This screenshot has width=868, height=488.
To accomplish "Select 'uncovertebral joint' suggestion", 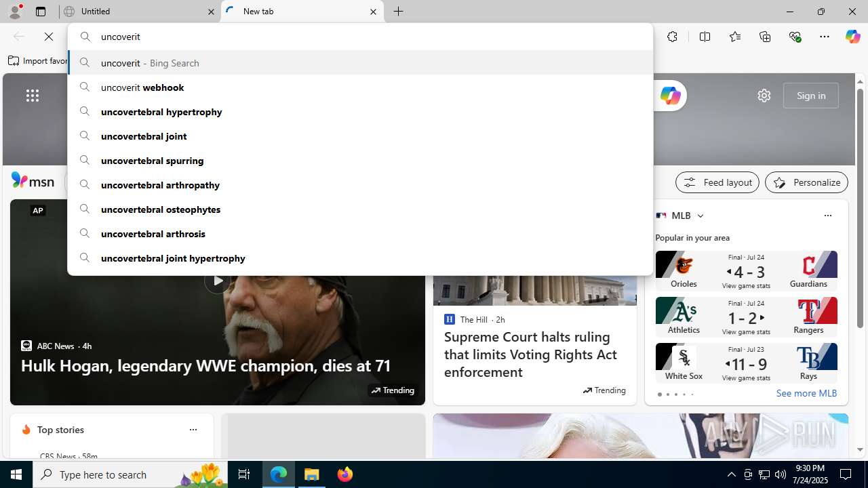I will click(361, 136).
